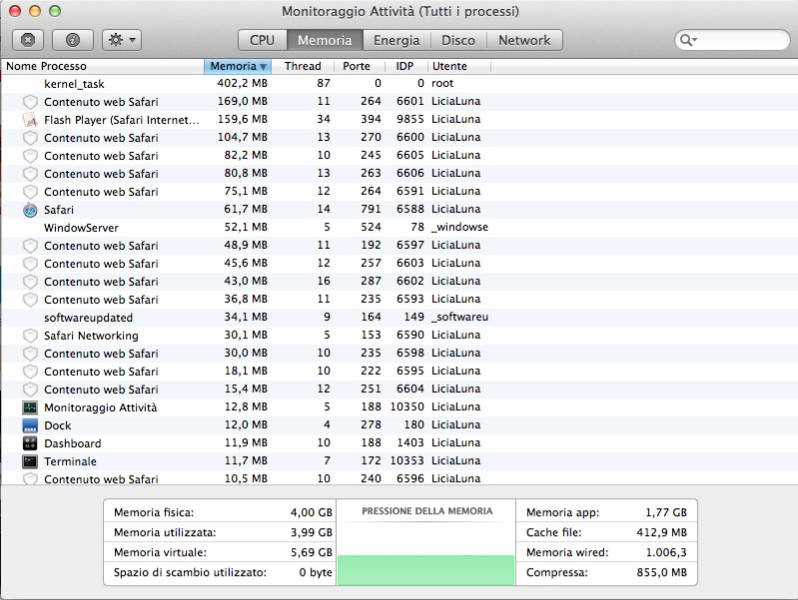Select the Terminale process name
Image resolution: width=798 pixels, height=600 pixels.
[x=70, y=462]
